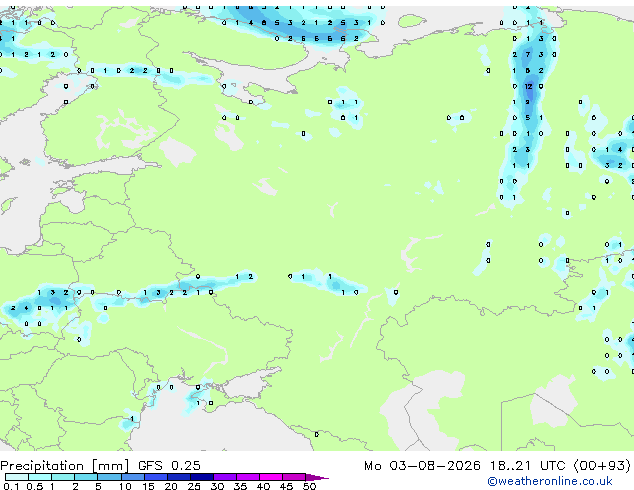Viewport: 634px width, 490px height.
Task: Pick the 45–50 mm legend color box
Action: [294, 477]
